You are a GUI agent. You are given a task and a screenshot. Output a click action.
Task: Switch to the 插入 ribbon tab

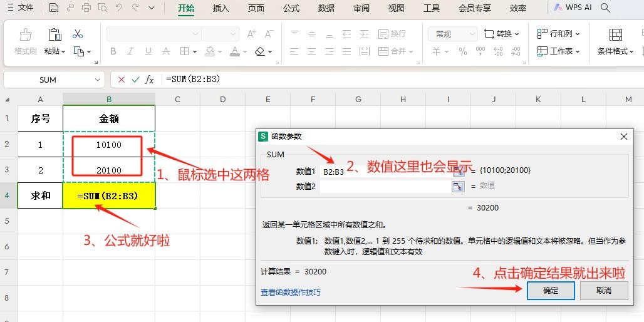pyautogui.click(x=221, y=8)
